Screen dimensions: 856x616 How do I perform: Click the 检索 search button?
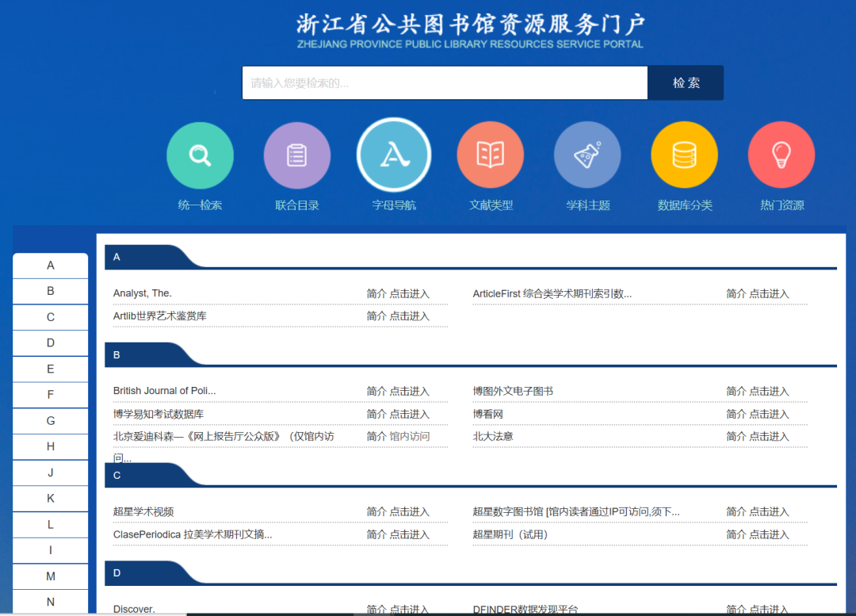click(x=686, y=83)
